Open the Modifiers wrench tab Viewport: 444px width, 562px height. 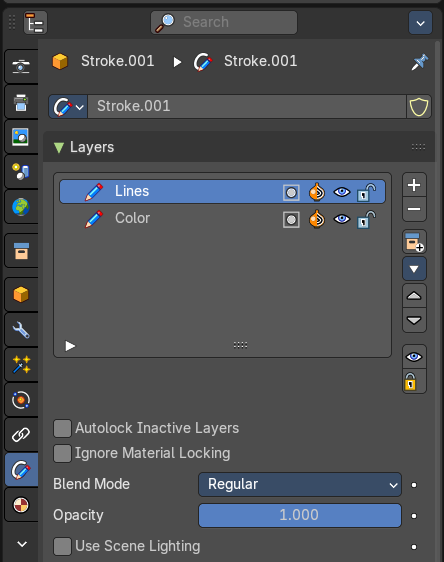pyautogui.click(x=21, y=329)
